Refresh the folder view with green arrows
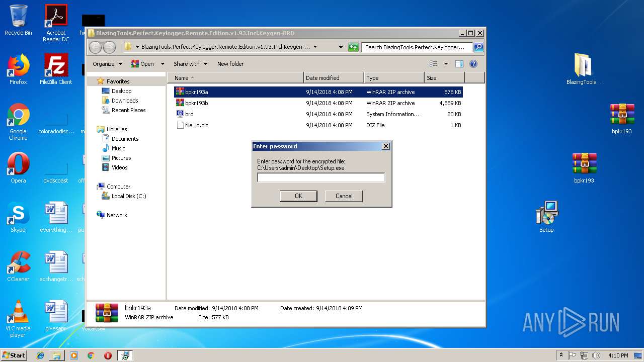 pos(353,47)
